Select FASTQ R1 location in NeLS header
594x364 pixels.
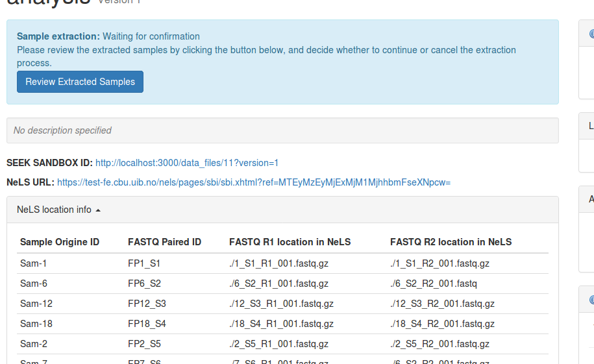click(x=290, y=242)
